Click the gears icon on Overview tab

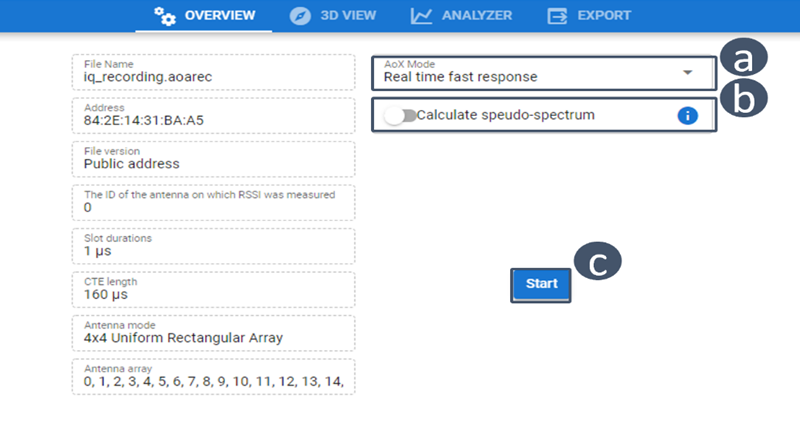(165, 16)
